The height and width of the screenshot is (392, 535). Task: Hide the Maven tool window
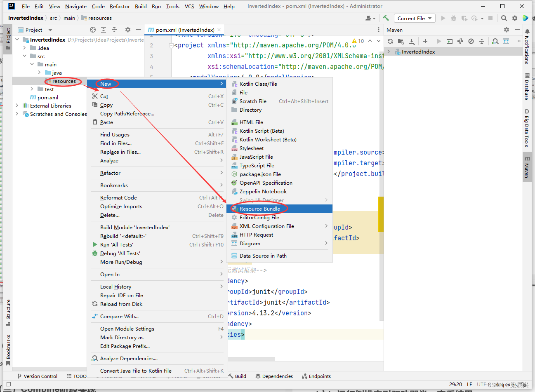pyautogui.click(x=517, y=30)
